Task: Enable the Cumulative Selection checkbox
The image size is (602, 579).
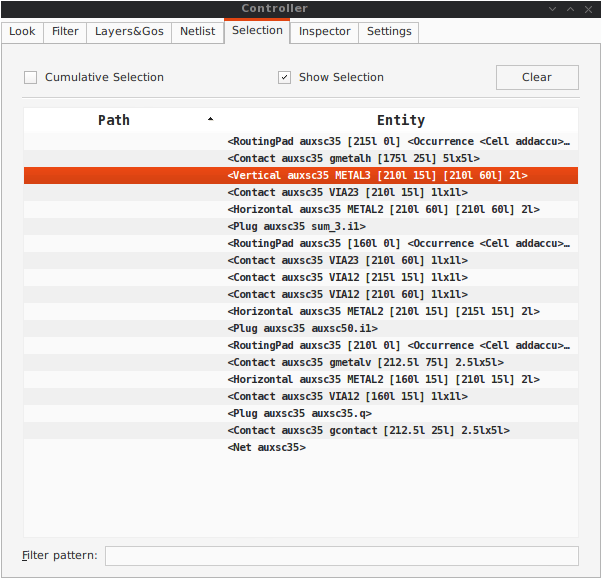Action: (x=30, y=77)
